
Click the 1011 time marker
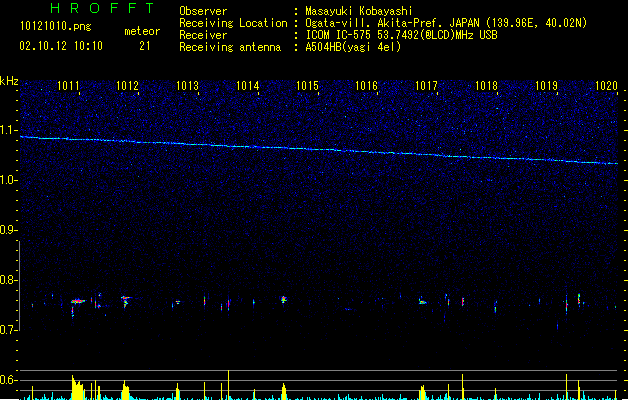pos(68,86)
